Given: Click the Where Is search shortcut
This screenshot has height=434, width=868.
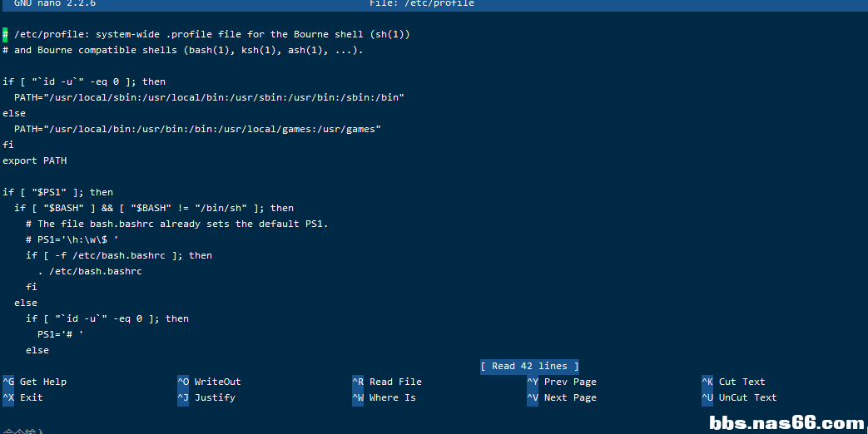Looking at the screenshot, I should pos(392,397).
